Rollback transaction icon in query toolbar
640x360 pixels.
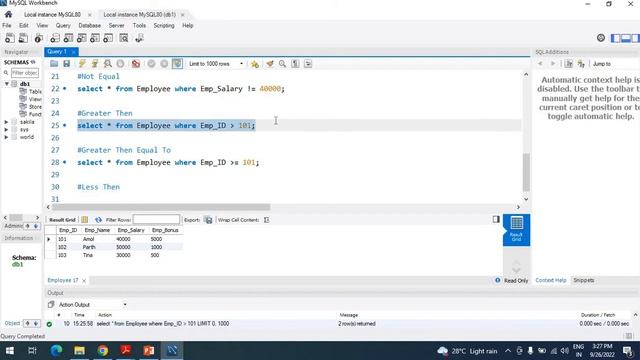(164, 64)
